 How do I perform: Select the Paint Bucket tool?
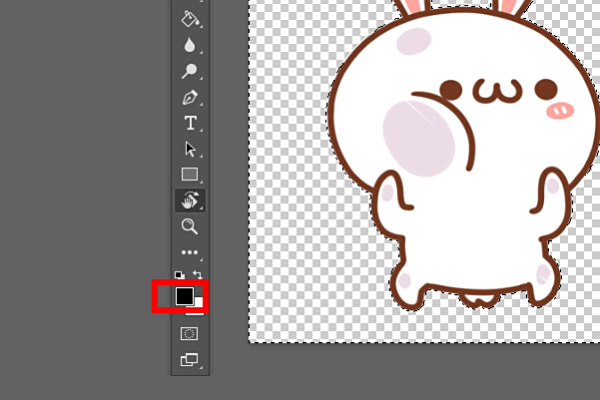pyautogui.click(x=190, y=19)
